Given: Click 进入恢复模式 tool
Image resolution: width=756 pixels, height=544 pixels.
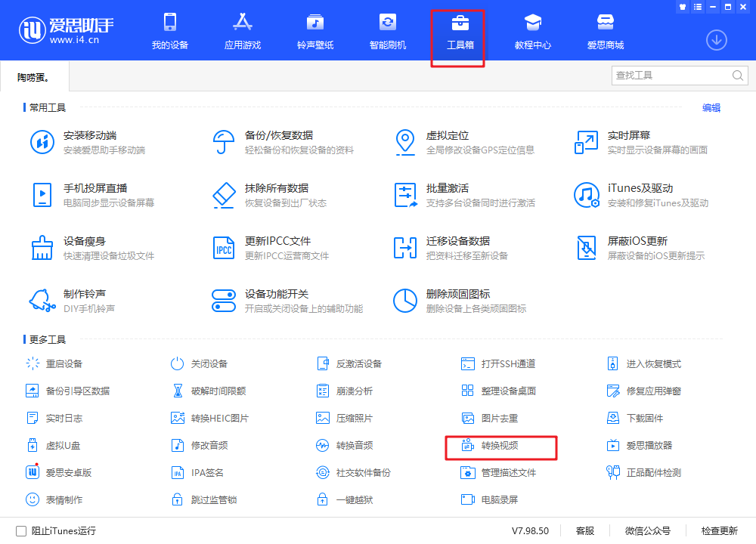Looking at the screenshot, I should point(644,363).
